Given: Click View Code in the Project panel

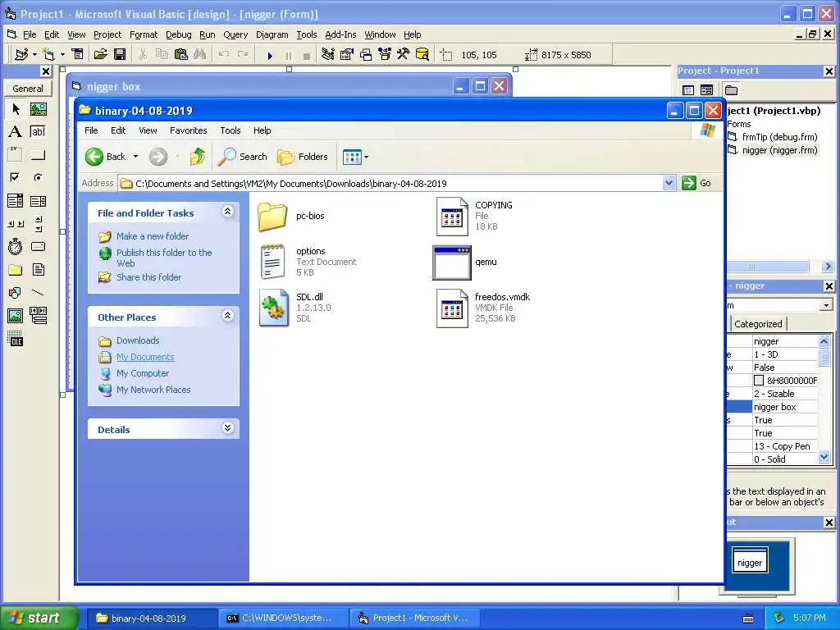Looking at the screenshot, I should pyautogui.click(x=688, y=90).
